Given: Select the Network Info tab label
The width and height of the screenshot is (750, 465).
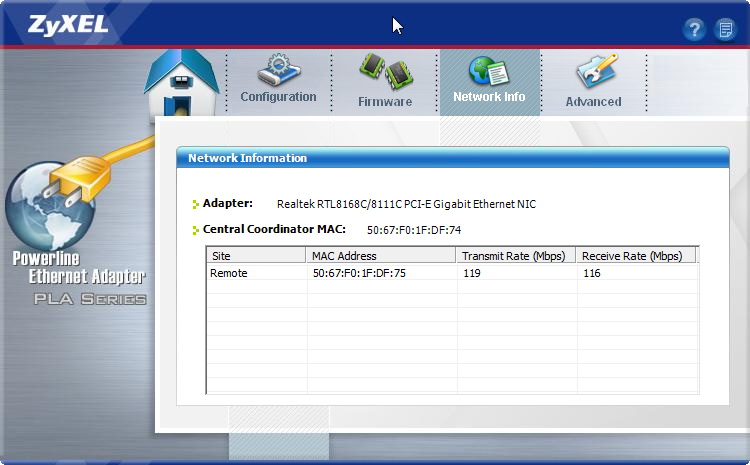Looking at the screenshot, I should click(489, 98).
